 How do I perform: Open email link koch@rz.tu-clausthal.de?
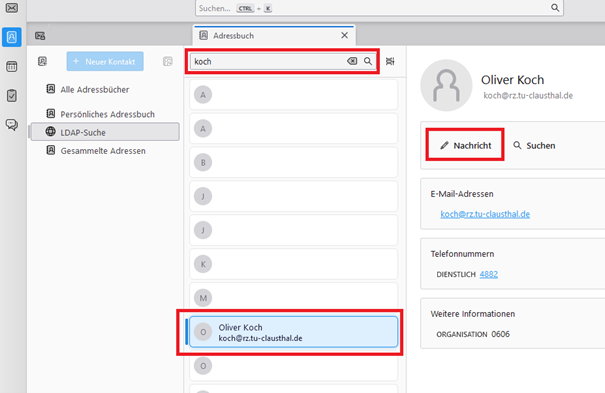(x=485, y=214)
